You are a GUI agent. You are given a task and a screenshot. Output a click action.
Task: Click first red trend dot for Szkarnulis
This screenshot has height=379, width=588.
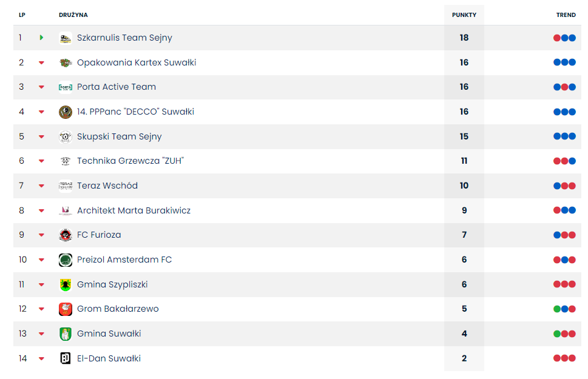[557, 38]
